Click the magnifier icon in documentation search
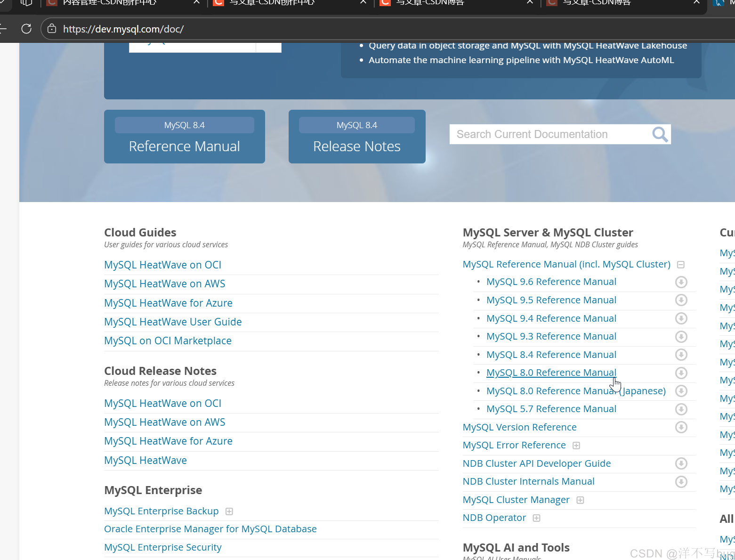 click(660, 135)
